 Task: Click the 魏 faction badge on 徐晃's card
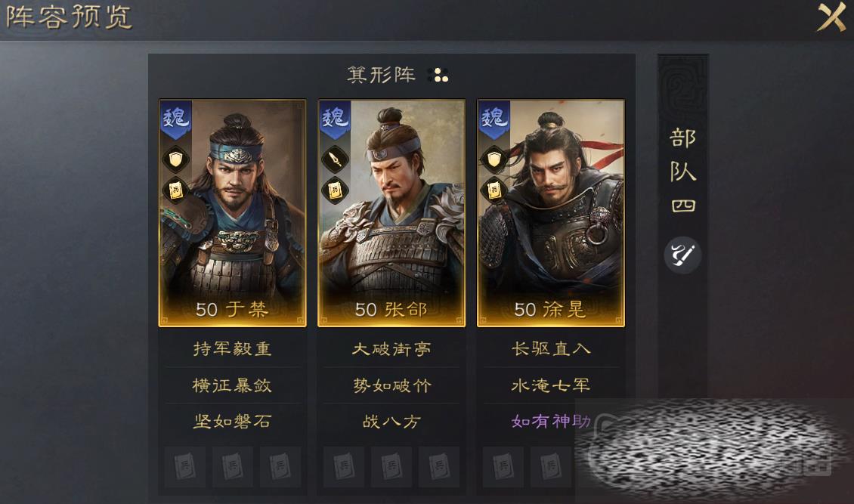pos(494,119)
